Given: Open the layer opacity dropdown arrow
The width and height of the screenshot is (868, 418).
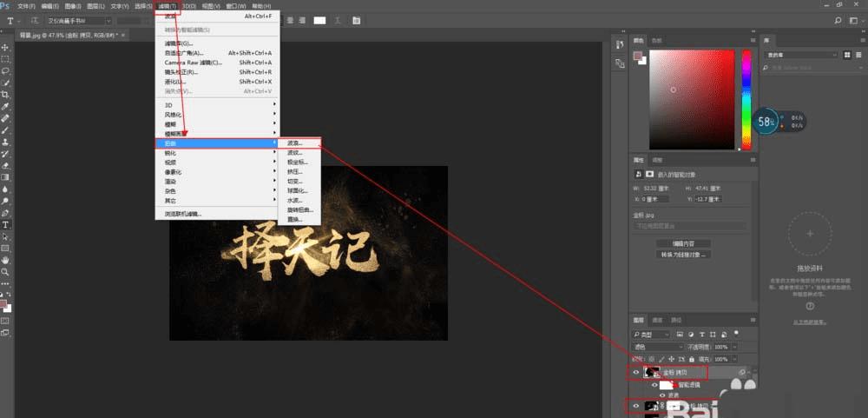Looking at the screenshot, I should (x=734, y=347).
